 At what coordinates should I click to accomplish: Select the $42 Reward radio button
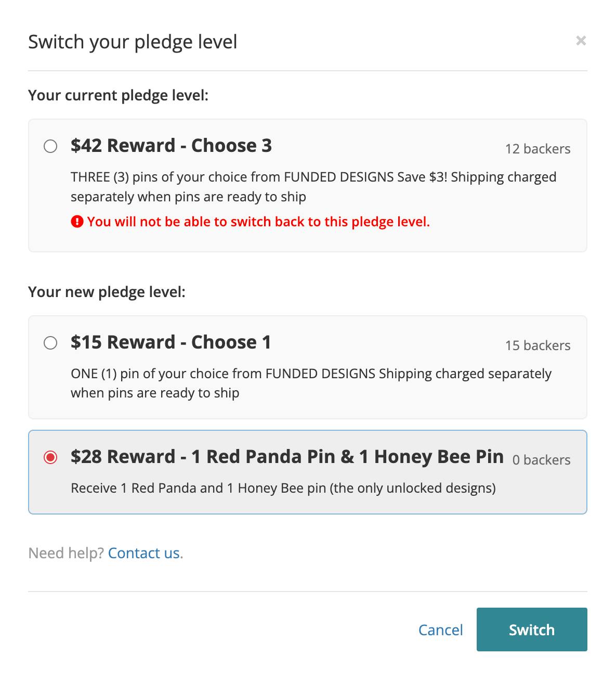(50, 146)
